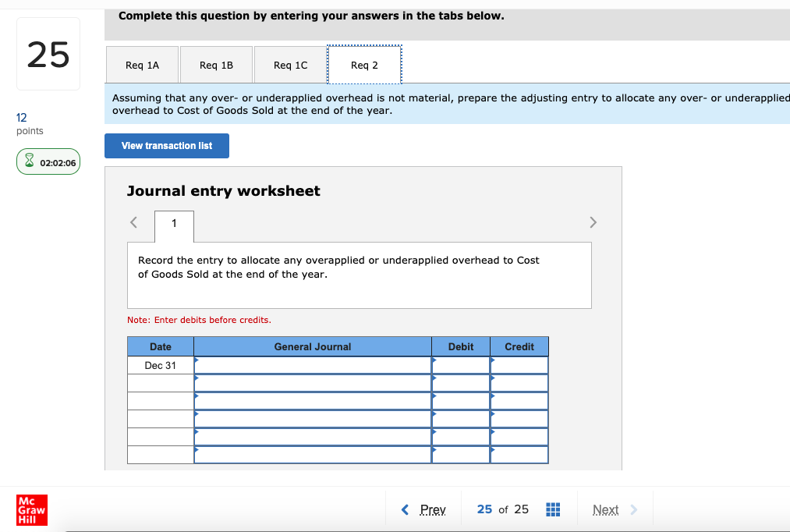Switch to the Req 1A tab
Screen dimensions: 790x532
pyautogui.click(x=142, y=65)
